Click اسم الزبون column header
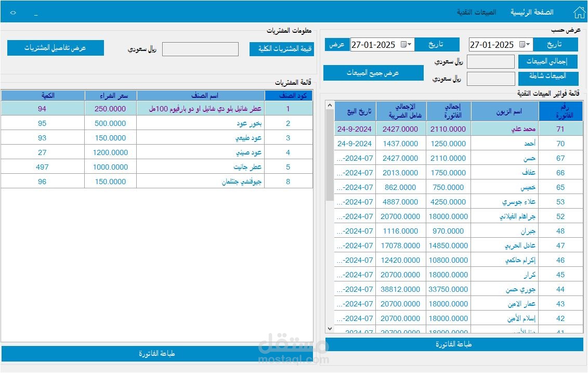 point(505,111)
